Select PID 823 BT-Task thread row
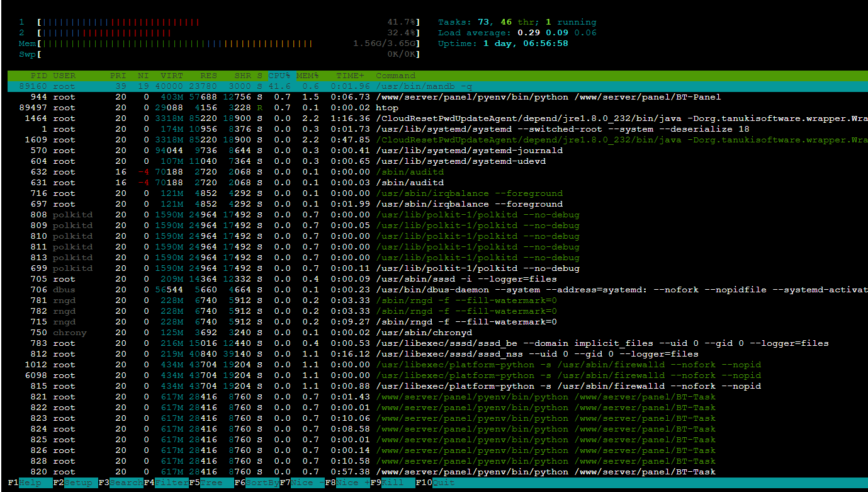Image resolution: width=868 pixels, height=492 pixels. pos(437,418)
